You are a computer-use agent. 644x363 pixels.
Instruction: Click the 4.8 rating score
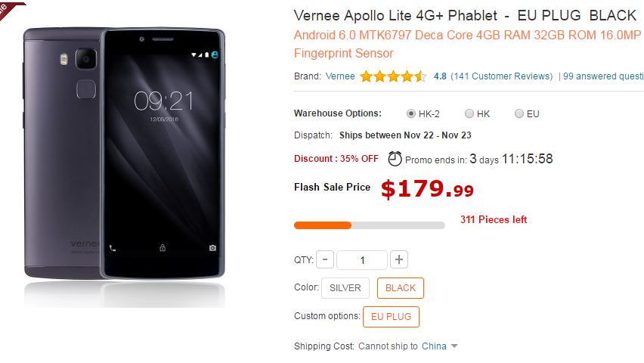click(x=440, y=76)
